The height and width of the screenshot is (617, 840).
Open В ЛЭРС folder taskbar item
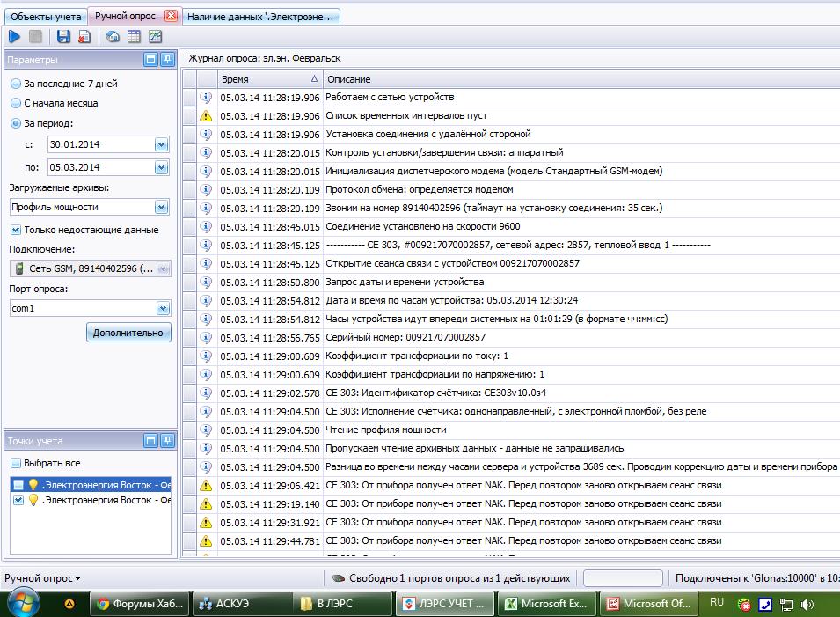point(344,604)
